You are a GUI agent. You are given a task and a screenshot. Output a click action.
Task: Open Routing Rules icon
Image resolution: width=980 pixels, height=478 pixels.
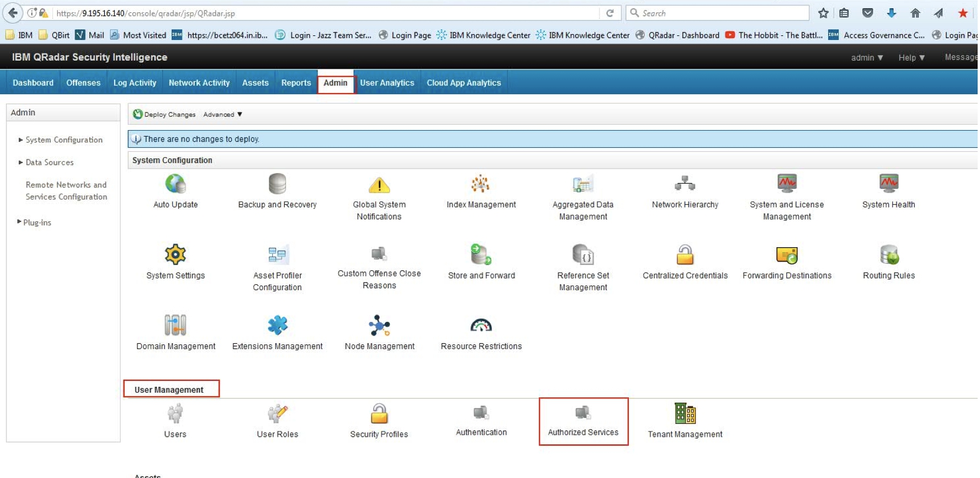point(888,255)
